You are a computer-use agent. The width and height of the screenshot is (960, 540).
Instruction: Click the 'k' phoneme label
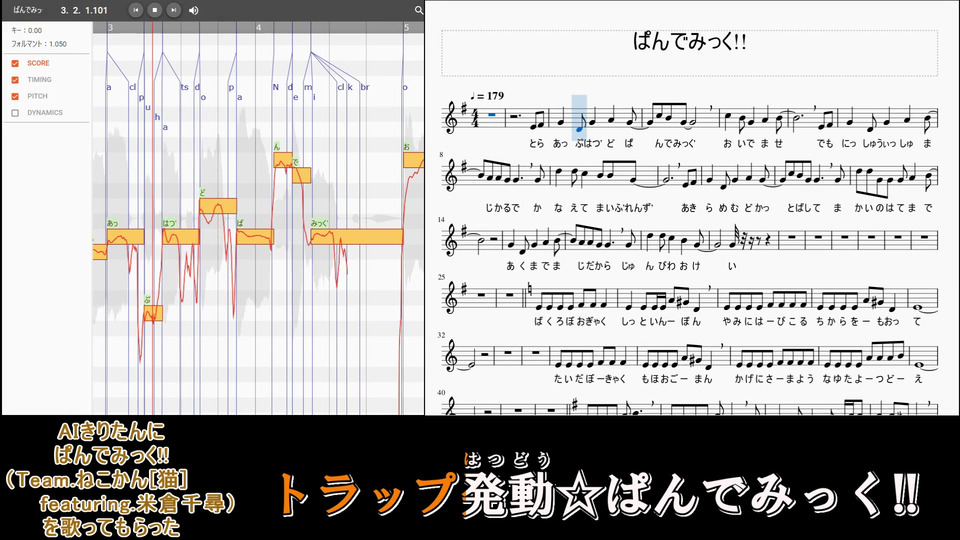pyautogui.click(x=350, y=87)
